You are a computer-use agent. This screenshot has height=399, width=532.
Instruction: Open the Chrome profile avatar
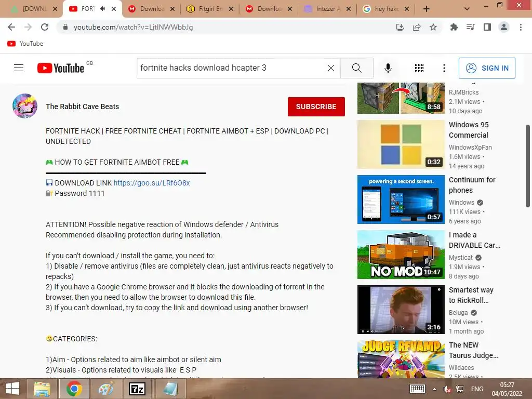point(504,27)
